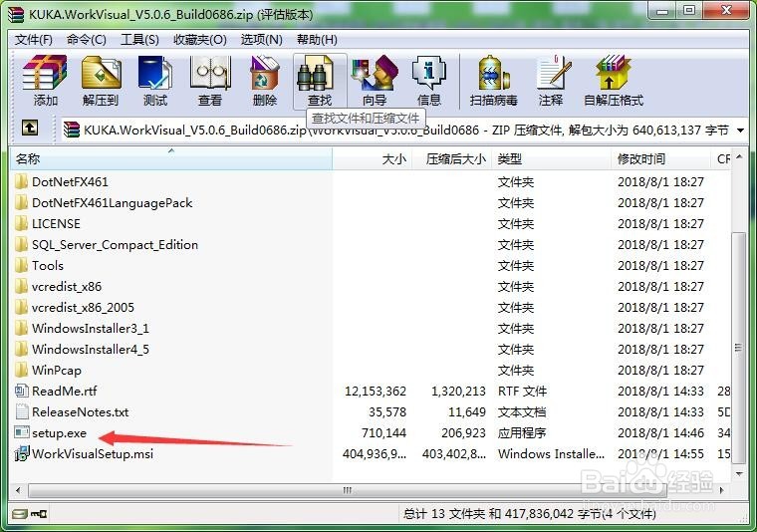The image size is (757, 532).
Task: Click the WinPcap folder icon
Action: (21, 370)
